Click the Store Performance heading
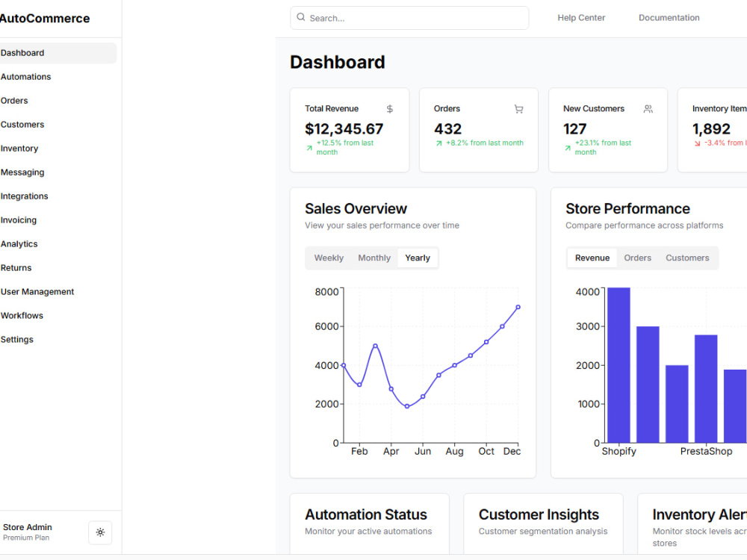 pos(627,208)
